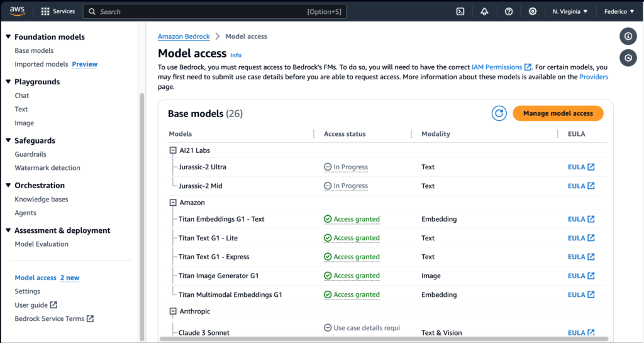This screenshot has height=343, width=644.
Task: Collapse the Amazon model group
Action: (173, 203)
